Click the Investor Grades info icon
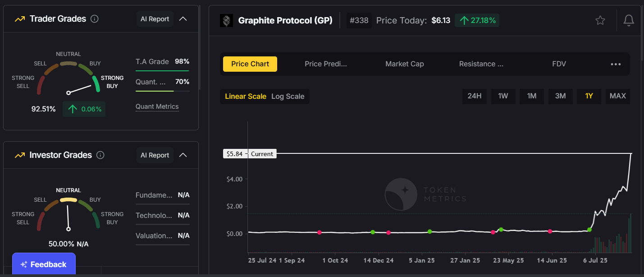The image size is (644, 277). coord(100,155)
